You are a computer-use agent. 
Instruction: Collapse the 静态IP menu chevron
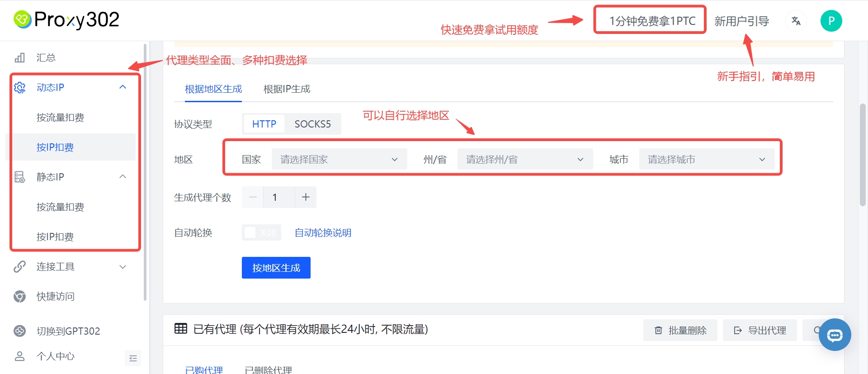[123, 176]
